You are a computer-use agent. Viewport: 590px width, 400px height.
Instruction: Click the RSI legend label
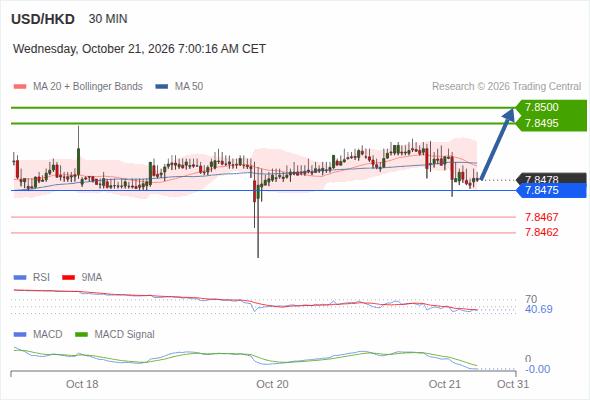click(x=41, y=277)
